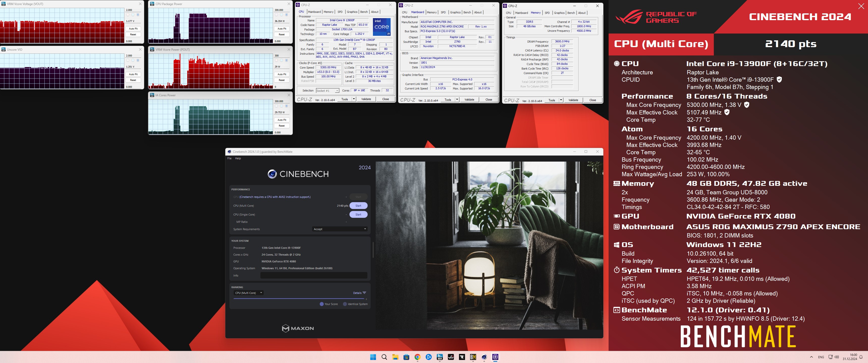This screenshot has height=363, width=868.
Task: Click the BIOS Version 1801 field in CPU-Z
Action: [x=457, y=63]
